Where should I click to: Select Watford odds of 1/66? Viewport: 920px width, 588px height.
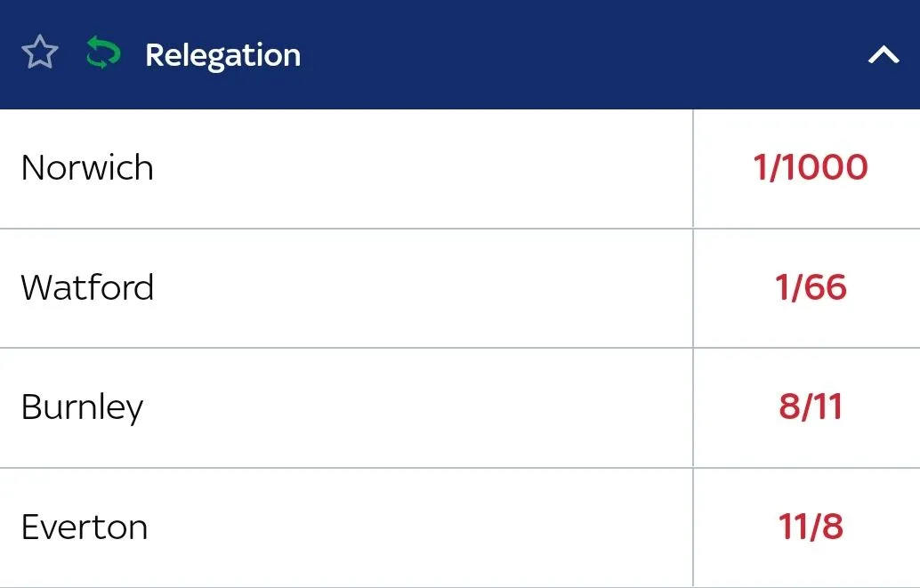click(810, 287)
